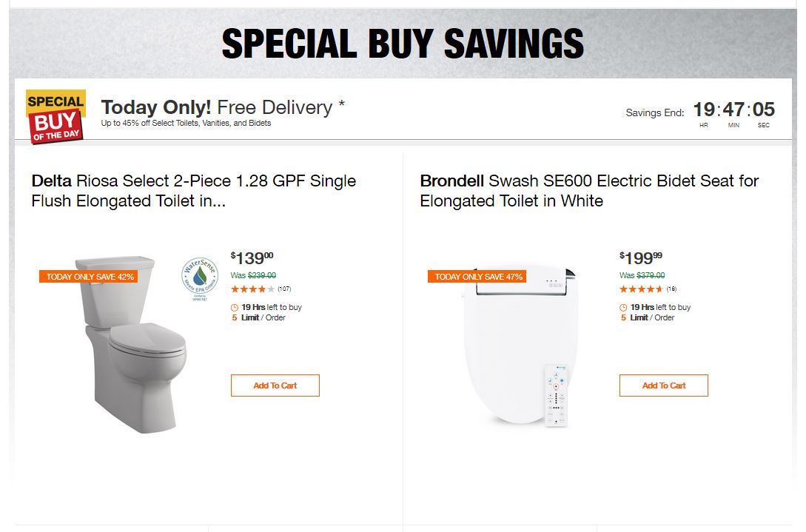Click the Today Only! Free Delivery heading

(x=223, y=107)
